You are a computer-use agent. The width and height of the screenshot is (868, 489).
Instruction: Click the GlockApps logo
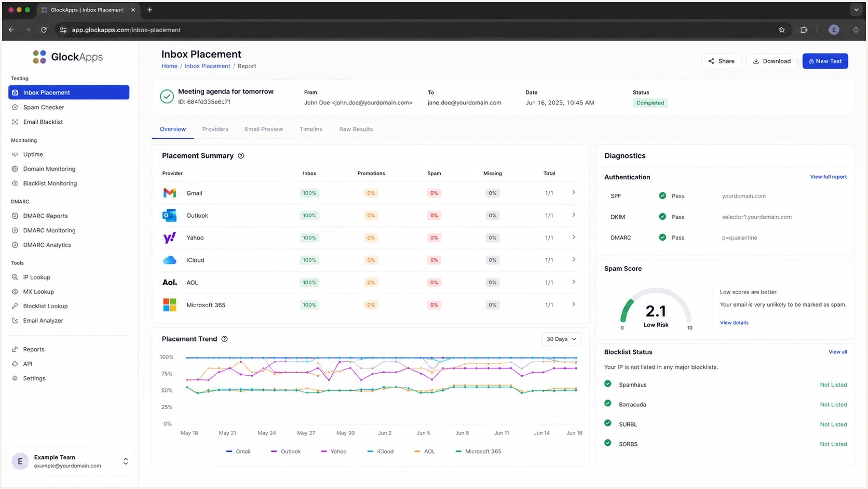point(68,57)
